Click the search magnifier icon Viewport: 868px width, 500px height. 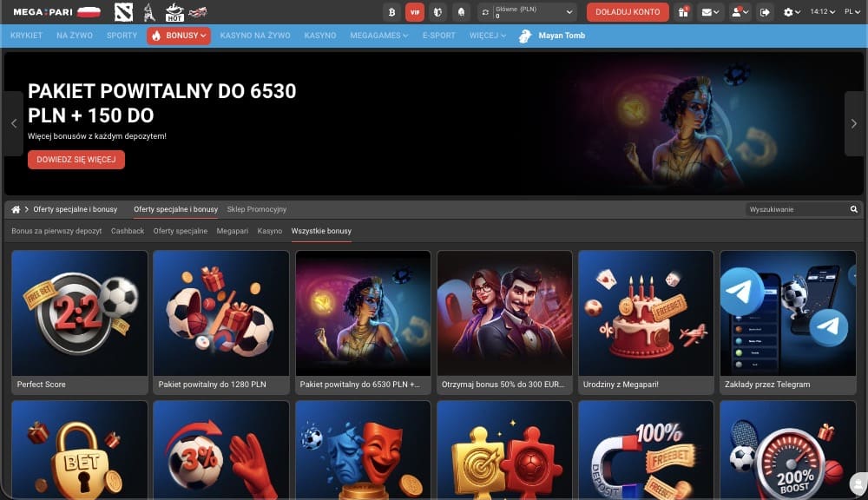click(853, 209)
